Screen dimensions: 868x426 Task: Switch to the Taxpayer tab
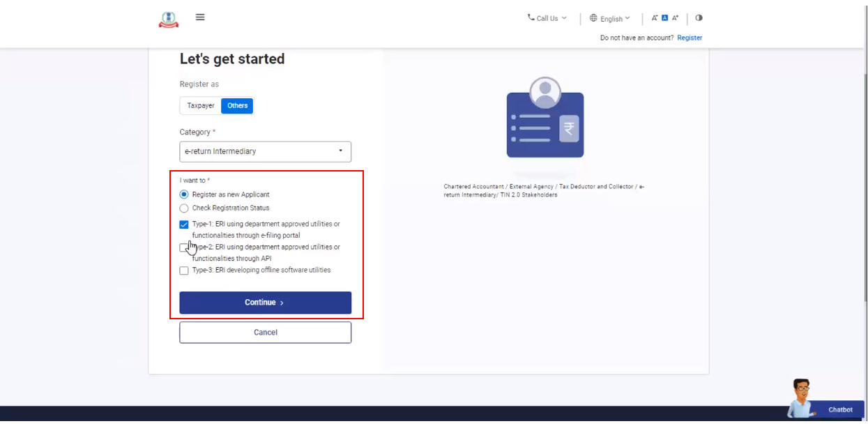(x=201, y=106)
